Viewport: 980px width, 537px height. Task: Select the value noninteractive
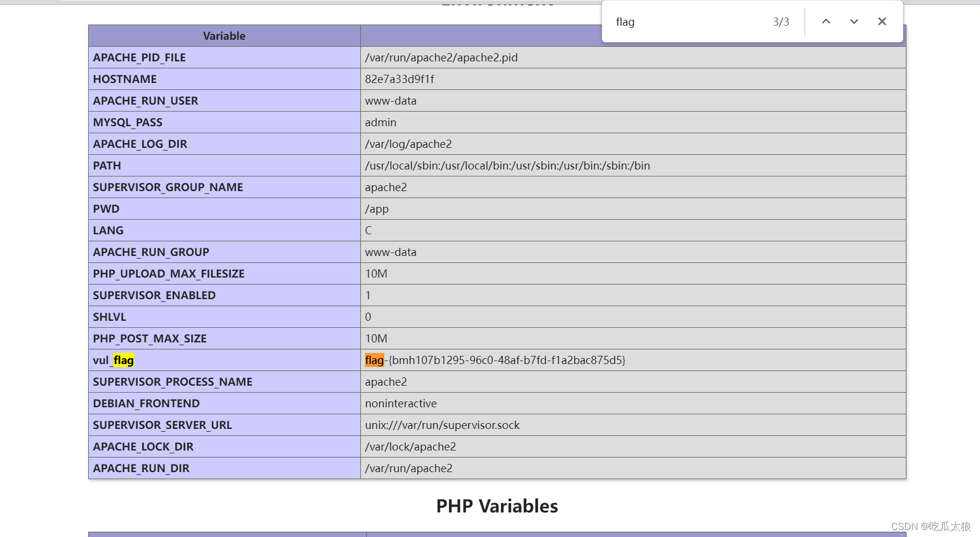(401, 403)
